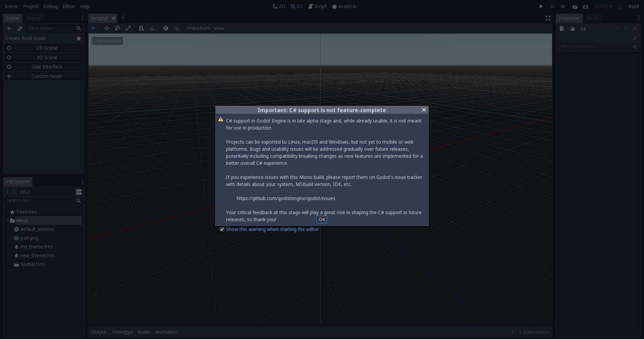Click the save resource icon in Inspector
Viewport: 644px width, 339px height.
coord(583,29)
